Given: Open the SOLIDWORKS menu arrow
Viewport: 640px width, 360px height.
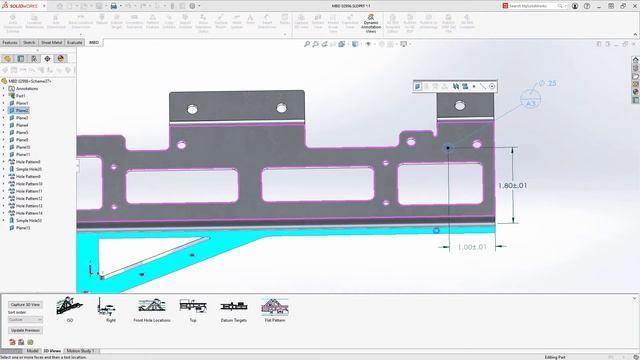Looking at the screenshot, I should pyautogui.click(x=44, y=6).
